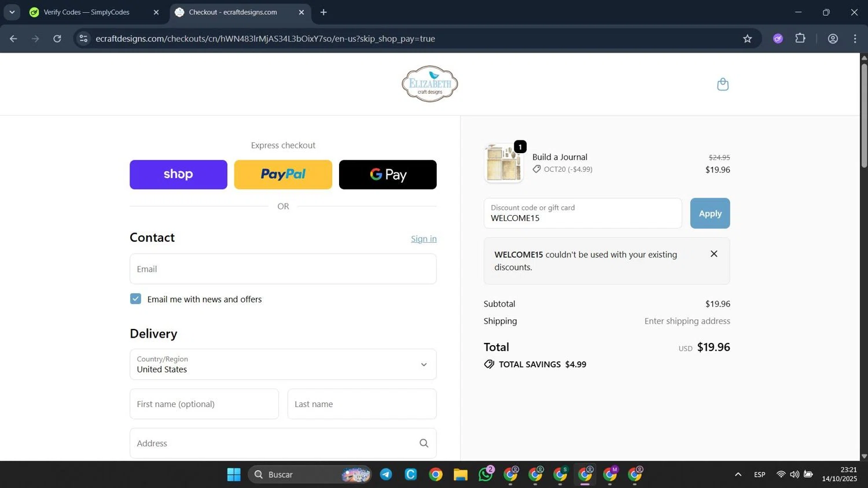Bookmark this page with the star icon
Image resolution: width=868 pixels, height=488 pixels.
tap(748, 39)
